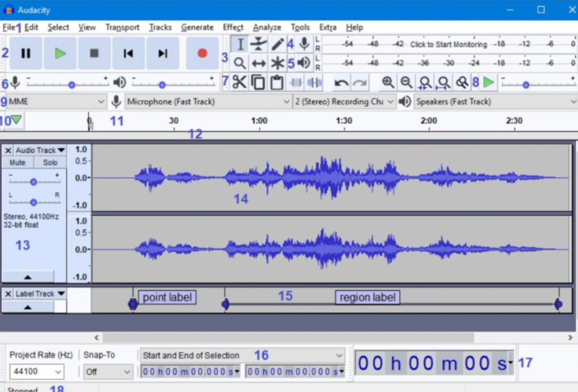The height and width of the screenshot is (392, 578).
Task: Open the Generate menu
Action: (197, 27)
